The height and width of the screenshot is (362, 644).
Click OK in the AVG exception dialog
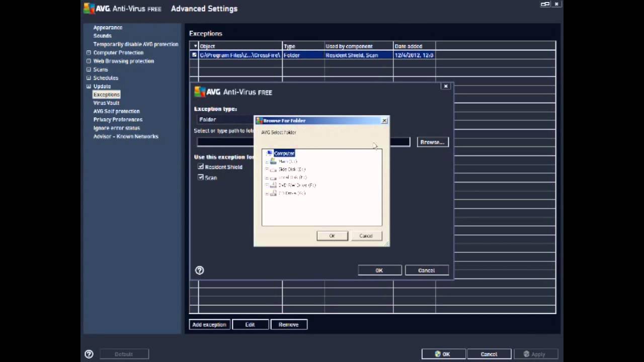click(x=379, y=270)
